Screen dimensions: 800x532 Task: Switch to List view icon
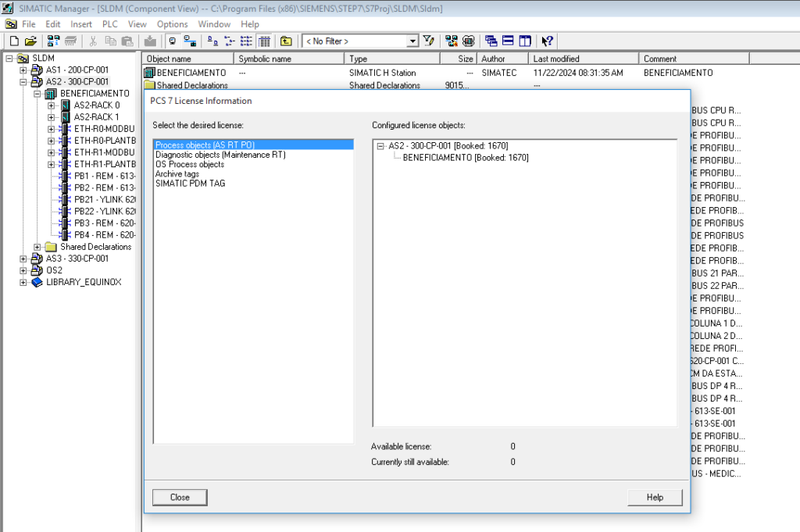[x=246, y=41]
